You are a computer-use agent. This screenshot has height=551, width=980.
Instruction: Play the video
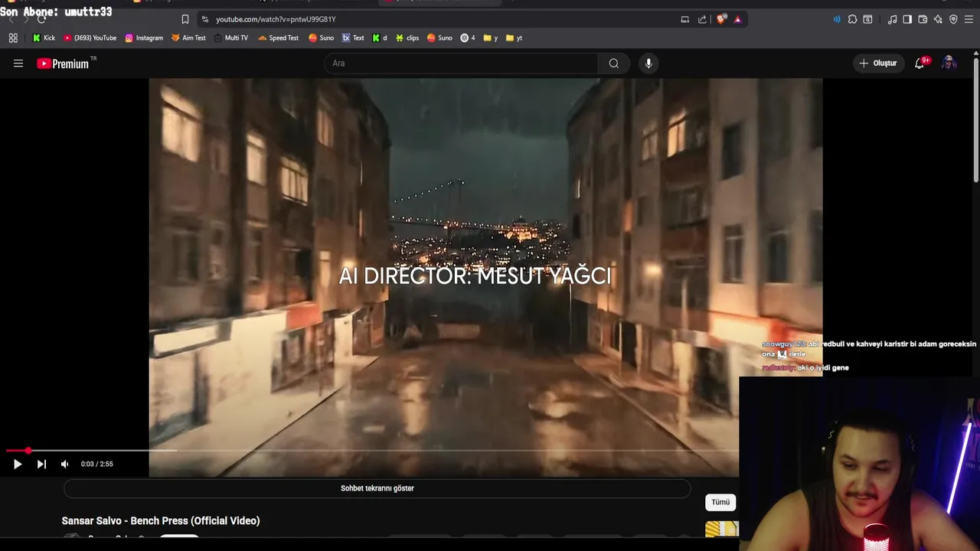(x=18, y=464)
